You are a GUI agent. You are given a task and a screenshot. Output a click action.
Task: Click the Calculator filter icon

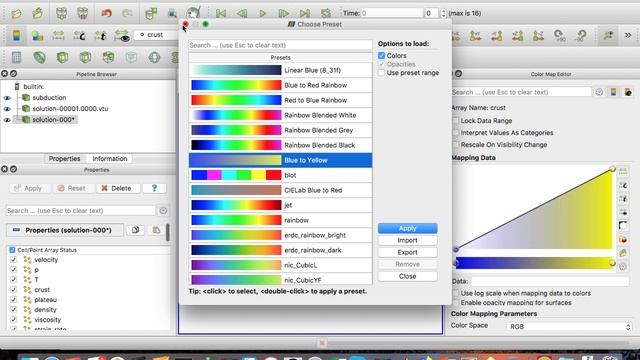(x=16, y=58)
